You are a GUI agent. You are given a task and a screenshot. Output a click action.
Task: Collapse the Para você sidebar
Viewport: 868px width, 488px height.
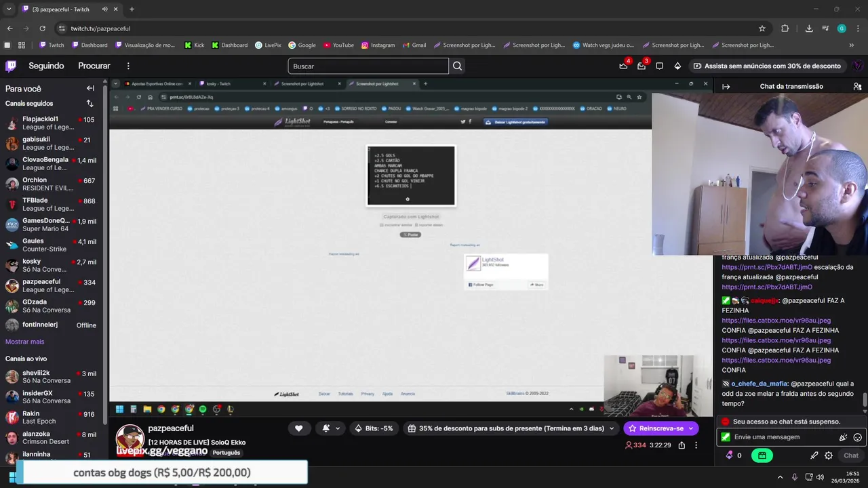(x=90, y=88)
